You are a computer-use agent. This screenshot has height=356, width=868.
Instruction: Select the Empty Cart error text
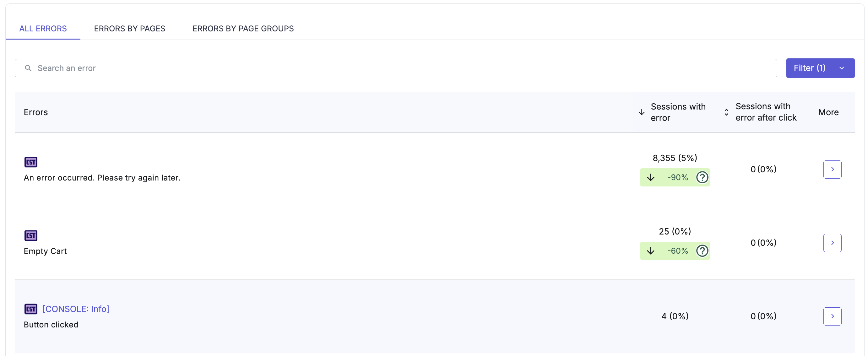pos(45,251)
